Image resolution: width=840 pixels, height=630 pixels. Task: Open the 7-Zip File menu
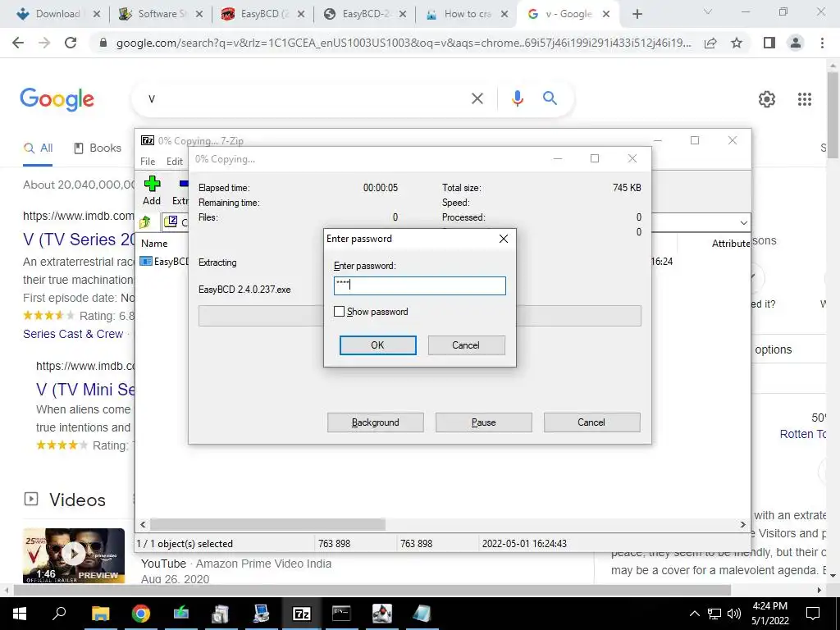pos(148,162)
